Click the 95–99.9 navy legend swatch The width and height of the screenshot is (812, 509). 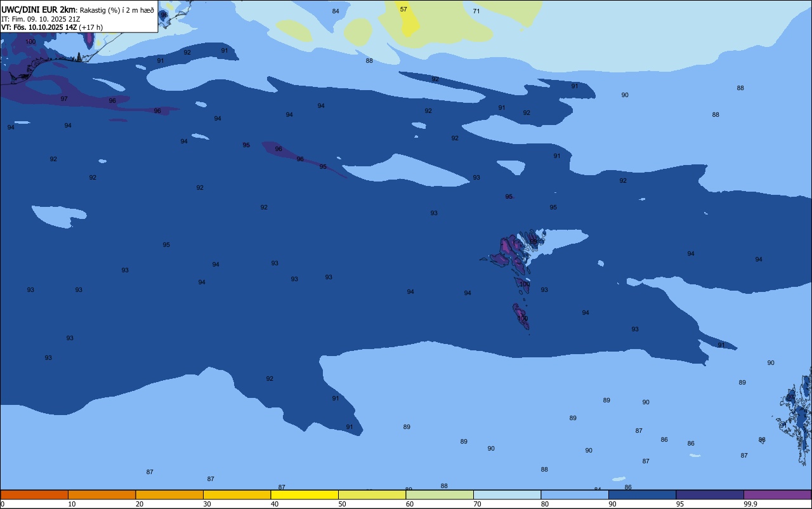point(710,494)
